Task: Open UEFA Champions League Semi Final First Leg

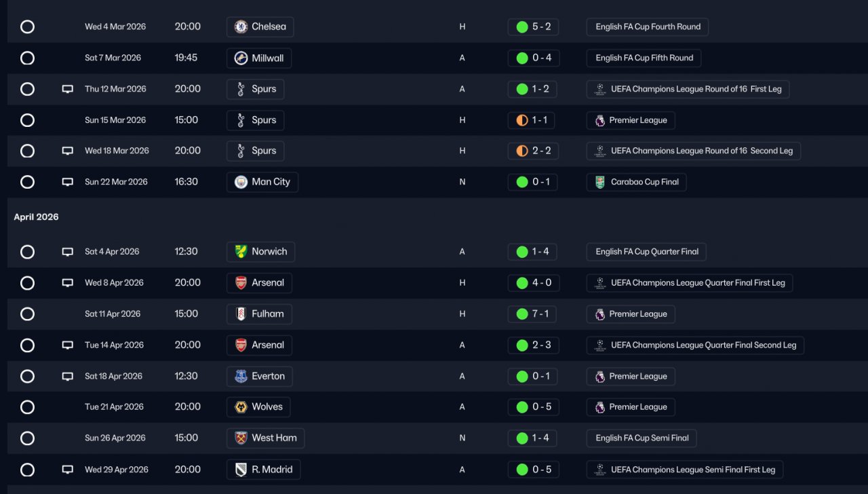Action: pos(685,470)
